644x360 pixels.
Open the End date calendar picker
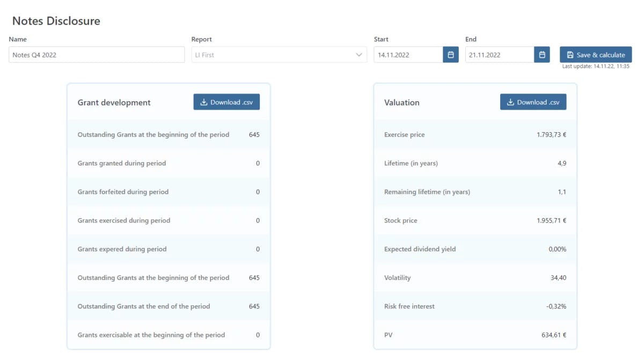(541, 54)
